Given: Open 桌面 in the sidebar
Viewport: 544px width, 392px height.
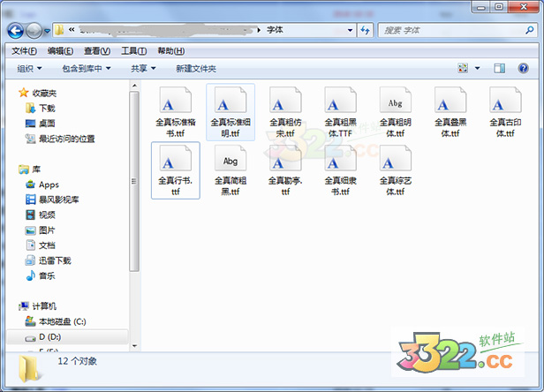Looking at the screenshot, I should point(41,124).
